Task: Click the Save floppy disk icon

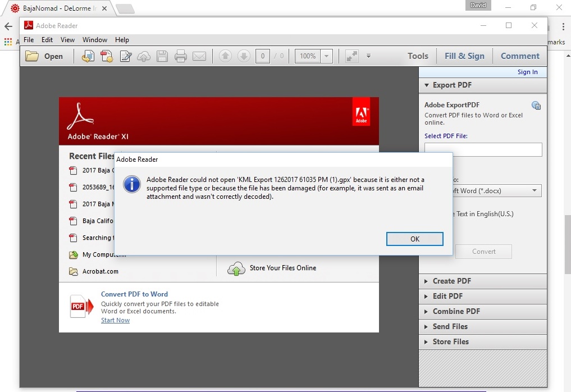Action: click(x=162, y=56)
